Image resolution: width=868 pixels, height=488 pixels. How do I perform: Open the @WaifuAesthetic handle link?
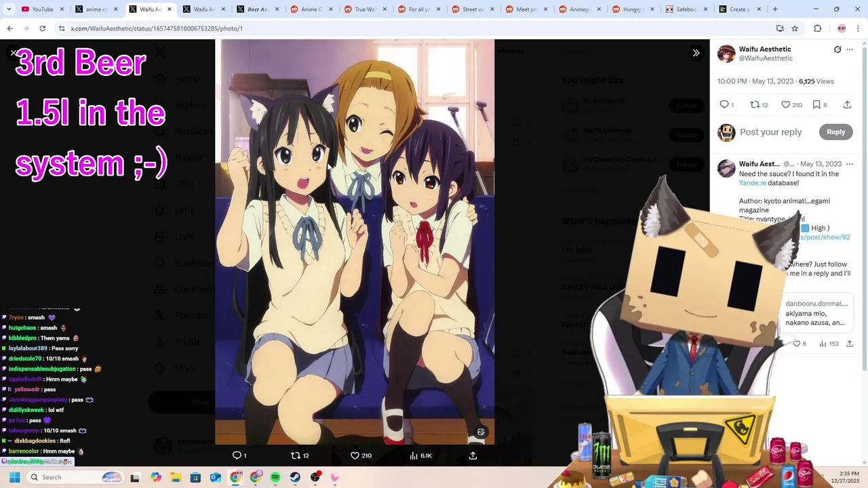(766, 58)
